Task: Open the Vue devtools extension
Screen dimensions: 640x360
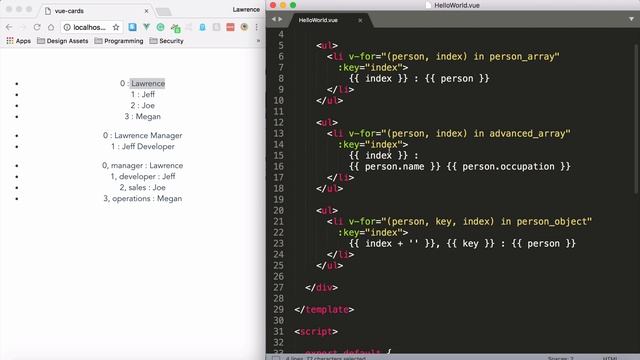Action: coord(146,27)
